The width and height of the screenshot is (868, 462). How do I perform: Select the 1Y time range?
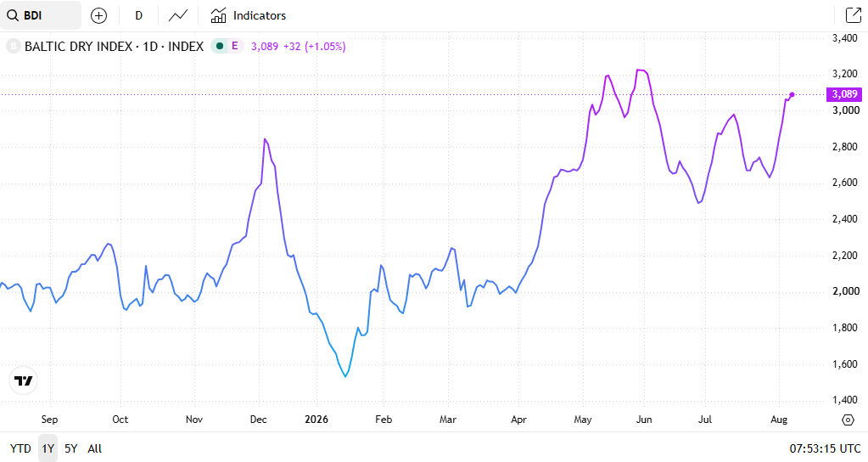click(48, 448)
